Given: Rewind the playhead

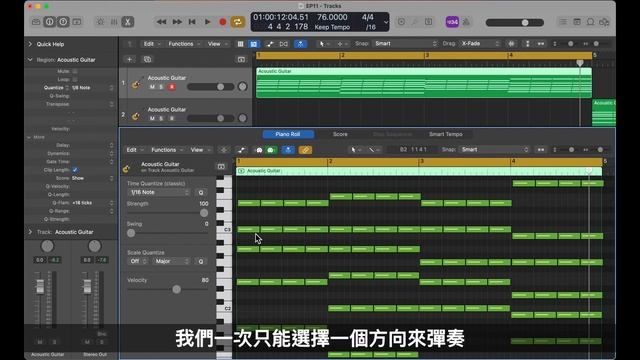Looking at the screenshot, I should pyautogui.click(x=161, y=22).
